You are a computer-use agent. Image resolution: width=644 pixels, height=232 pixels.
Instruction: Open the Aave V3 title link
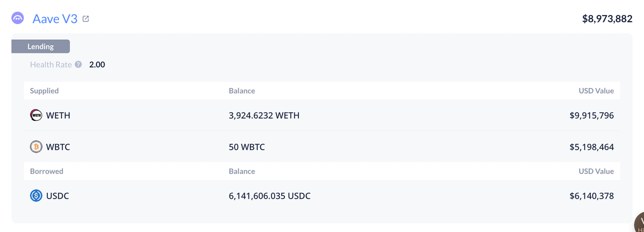55,19
